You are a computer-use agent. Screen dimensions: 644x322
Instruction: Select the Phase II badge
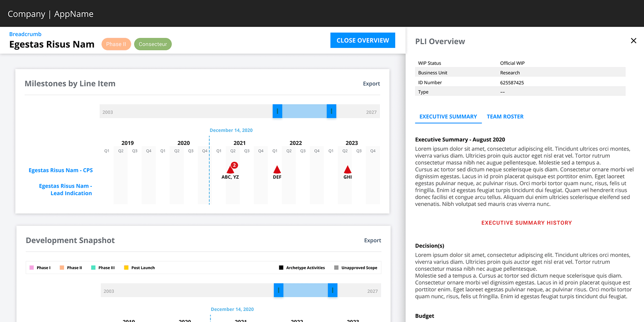coord(116,44)
